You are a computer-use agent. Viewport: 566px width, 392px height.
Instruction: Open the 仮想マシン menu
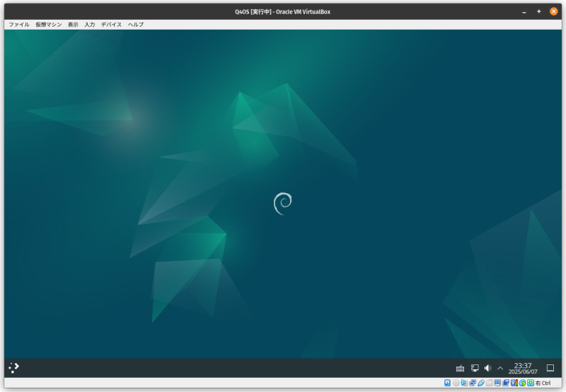click(49, 25)
